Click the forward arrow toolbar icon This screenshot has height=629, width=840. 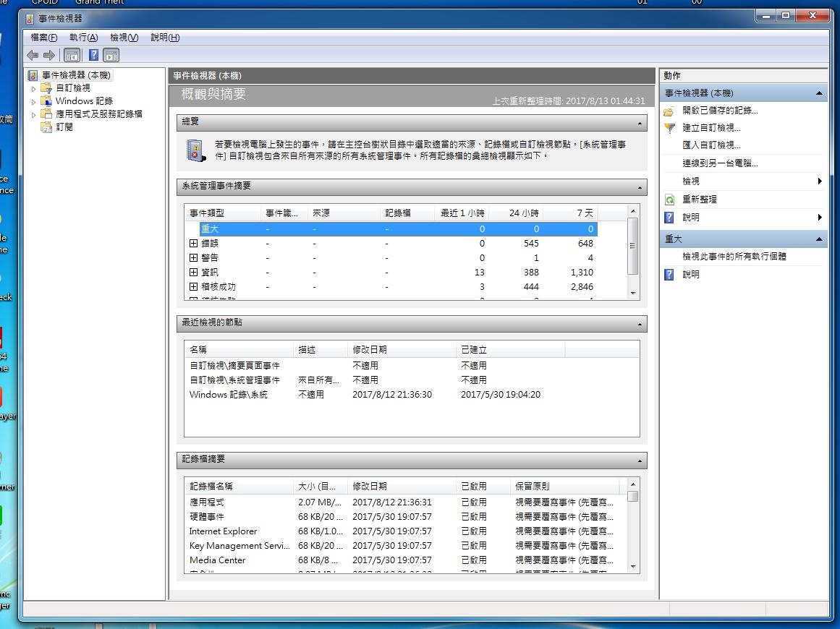[49, 55]
